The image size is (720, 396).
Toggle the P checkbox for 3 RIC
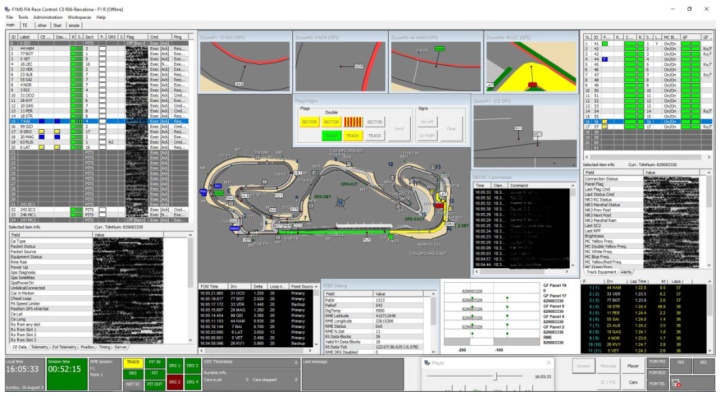[102, 90]
